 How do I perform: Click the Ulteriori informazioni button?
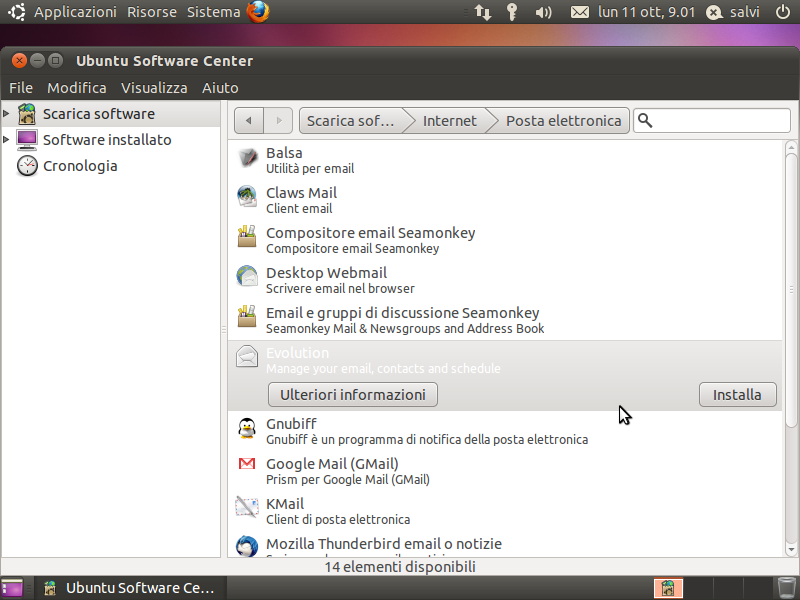[x=353, y=395]
